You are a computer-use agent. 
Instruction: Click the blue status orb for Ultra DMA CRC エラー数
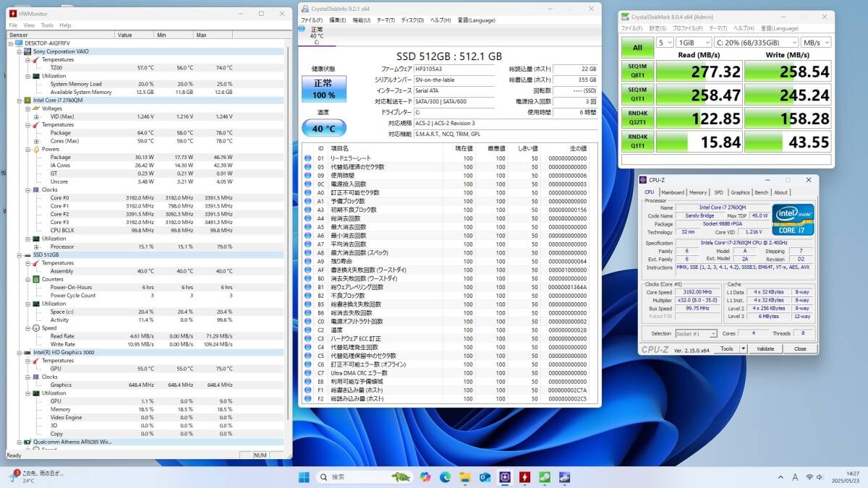coord(307,373)
